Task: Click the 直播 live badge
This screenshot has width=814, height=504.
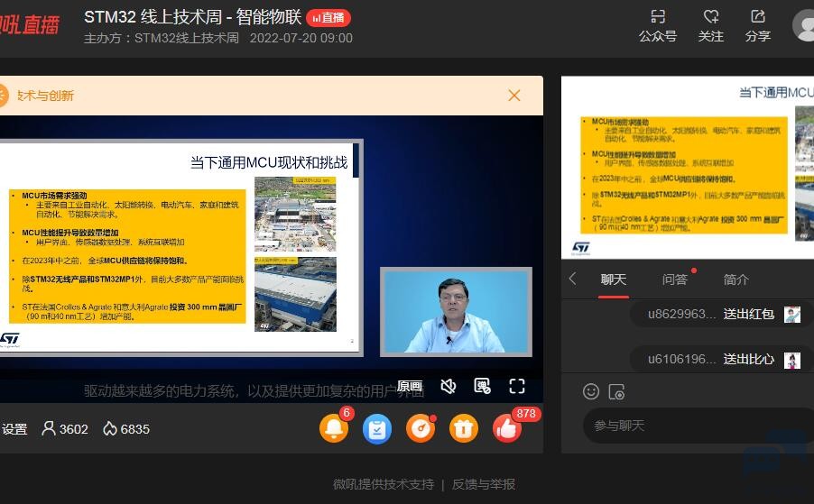Action: tap(328, 18)
